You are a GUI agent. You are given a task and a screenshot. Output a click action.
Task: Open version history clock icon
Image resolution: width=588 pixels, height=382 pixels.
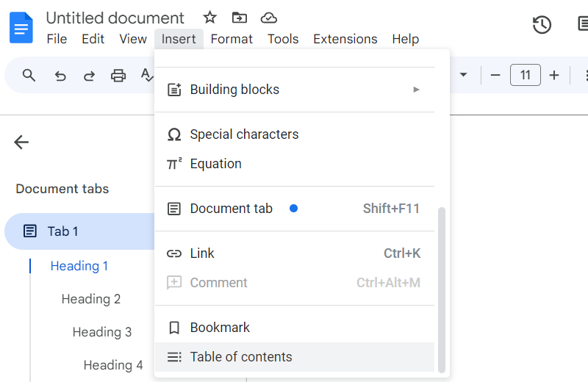click(542, 25)
